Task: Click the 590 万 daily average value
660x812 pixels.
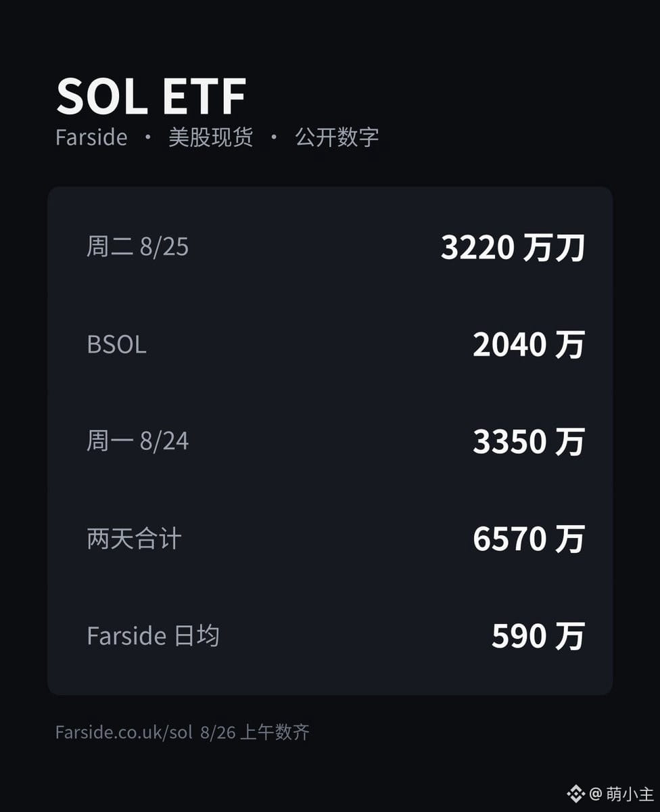Action: (538, 636)
